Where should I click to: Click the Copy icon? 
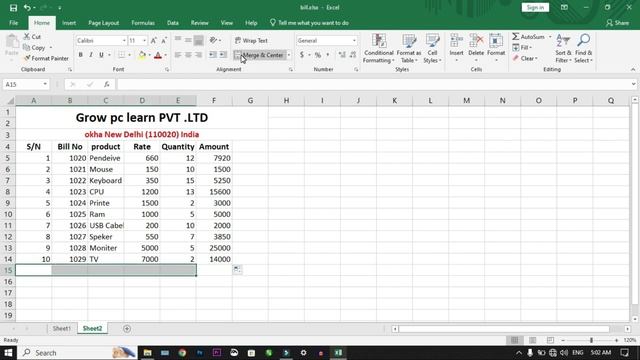click(27, 47)
